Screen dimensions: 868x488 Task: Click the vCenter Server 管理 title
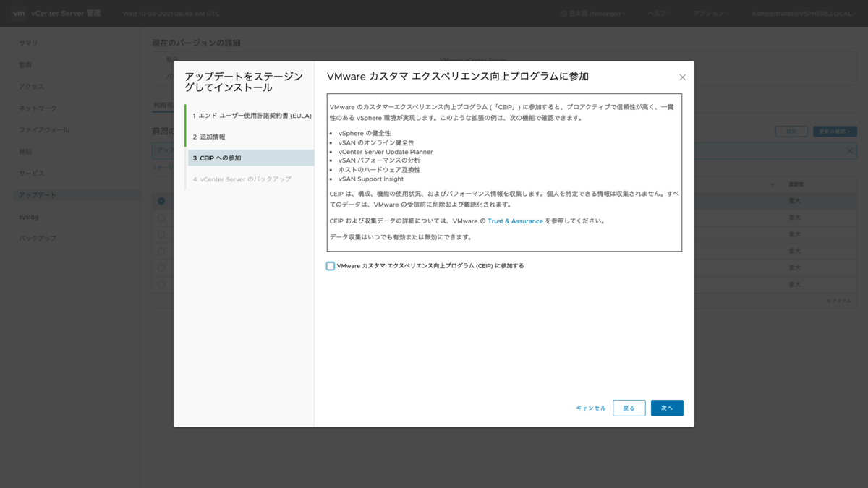coord(67,14)
